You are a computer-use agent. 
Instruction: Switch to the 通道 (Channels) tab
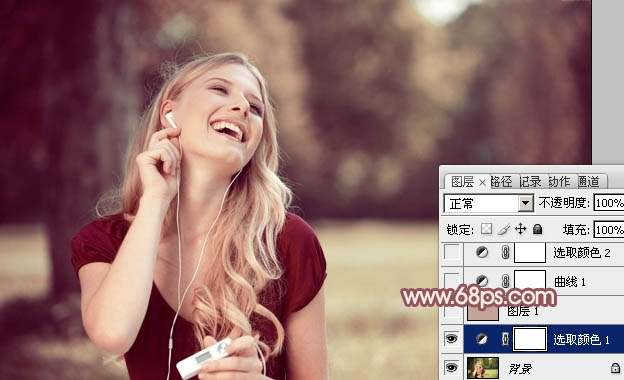click(x=589, y=182)
